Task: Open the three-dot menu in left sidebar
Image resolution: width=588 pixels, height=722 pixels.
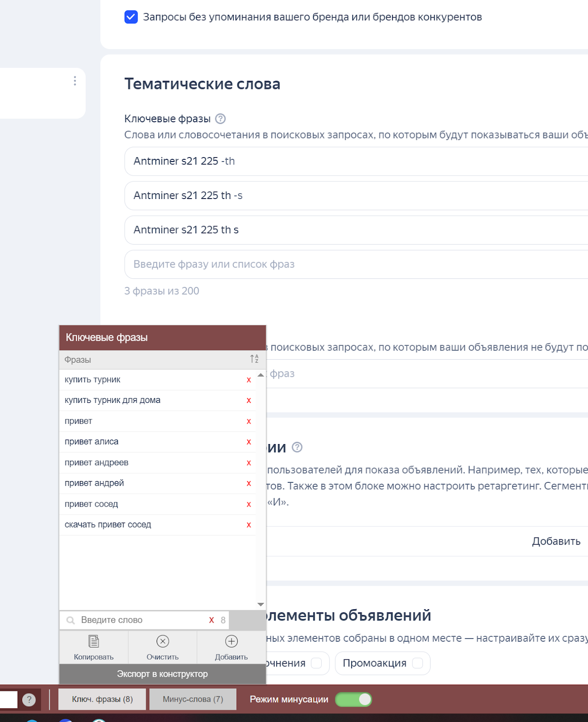Action: coord(75,81)
